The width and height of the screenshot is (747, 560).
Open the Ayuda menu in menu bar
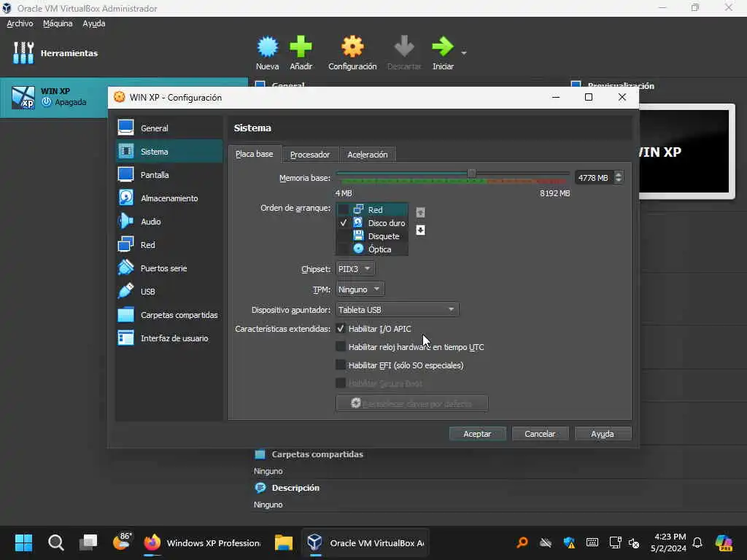pyautogui.click(x=94, y=23)
